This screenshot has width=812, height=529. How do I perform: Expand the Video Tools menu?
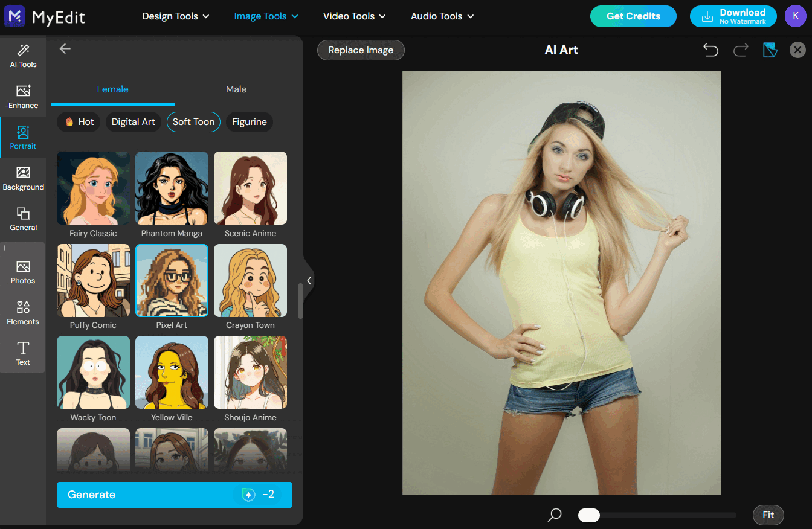(354, 16)
